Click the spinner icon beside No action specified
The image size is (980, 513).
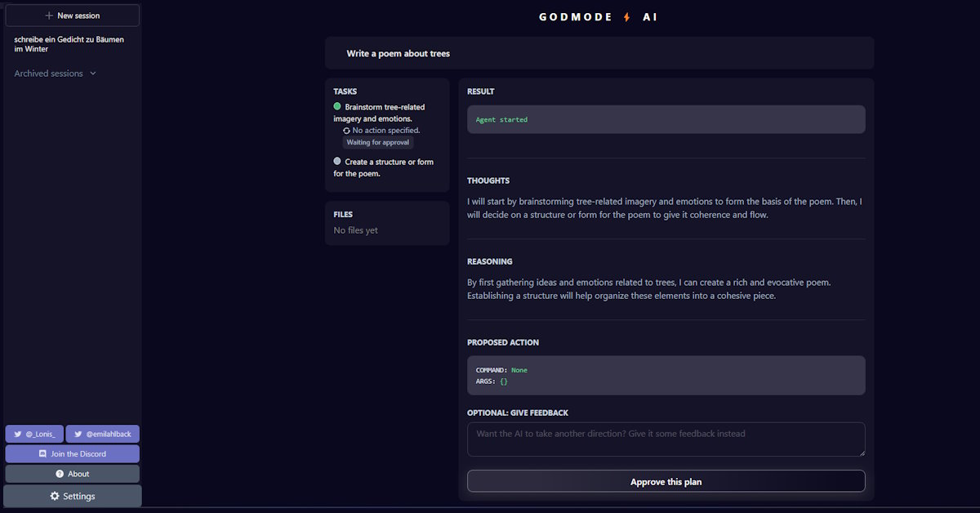click(x=346, y=131)
